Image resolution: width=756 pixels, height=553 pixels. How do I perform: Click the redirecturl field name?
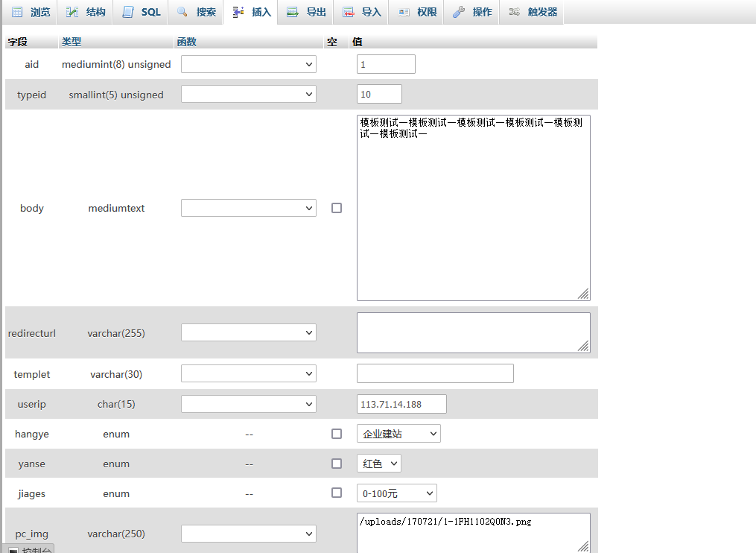32,333
